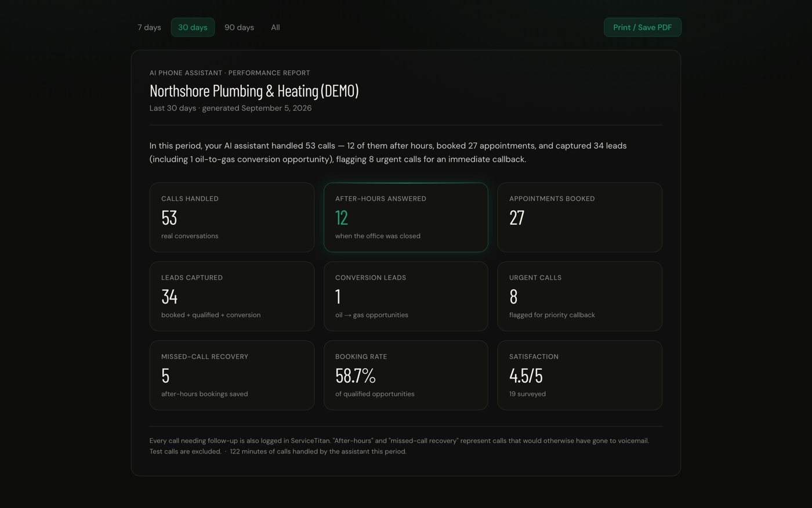Viewport: 812px width, 508px height.
Task: Click the "of qualified opportunities" caption
Action: tap(375, 394)
